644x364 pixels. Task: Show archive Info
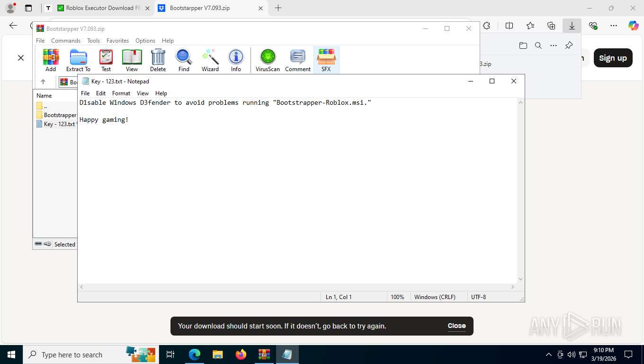pyautogui.click(x=236, y=60)
